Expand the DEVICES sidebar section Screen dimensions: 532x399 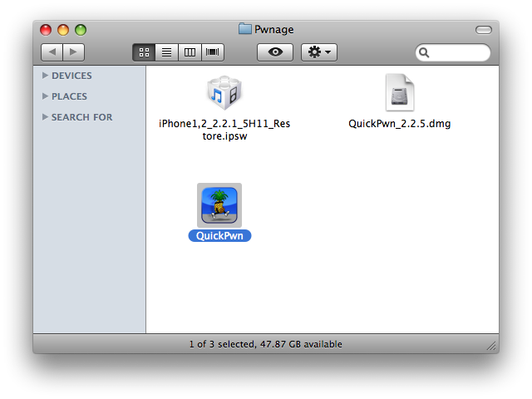(45, 76)
